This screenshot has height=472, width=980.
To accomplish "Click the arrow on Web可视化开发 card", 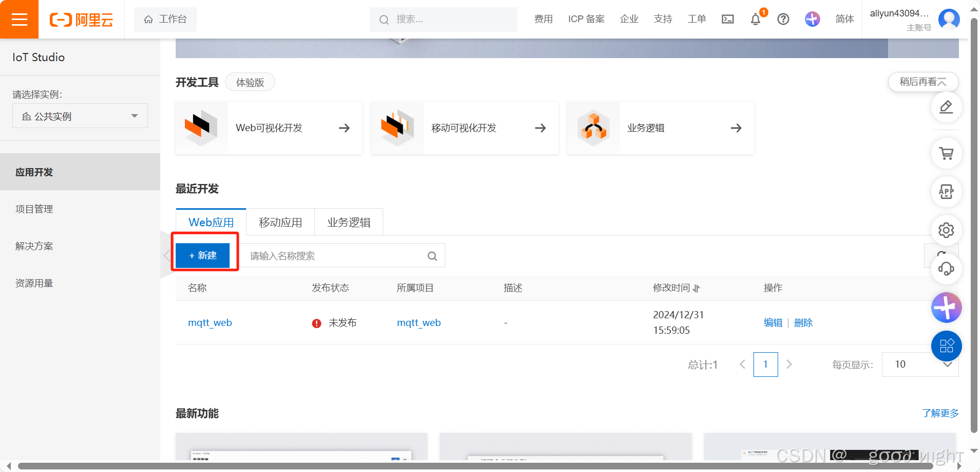I will 344,128.
